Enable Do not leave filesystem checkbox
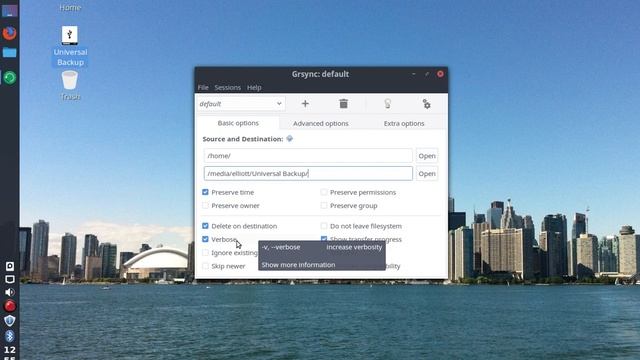 (324, 226)
